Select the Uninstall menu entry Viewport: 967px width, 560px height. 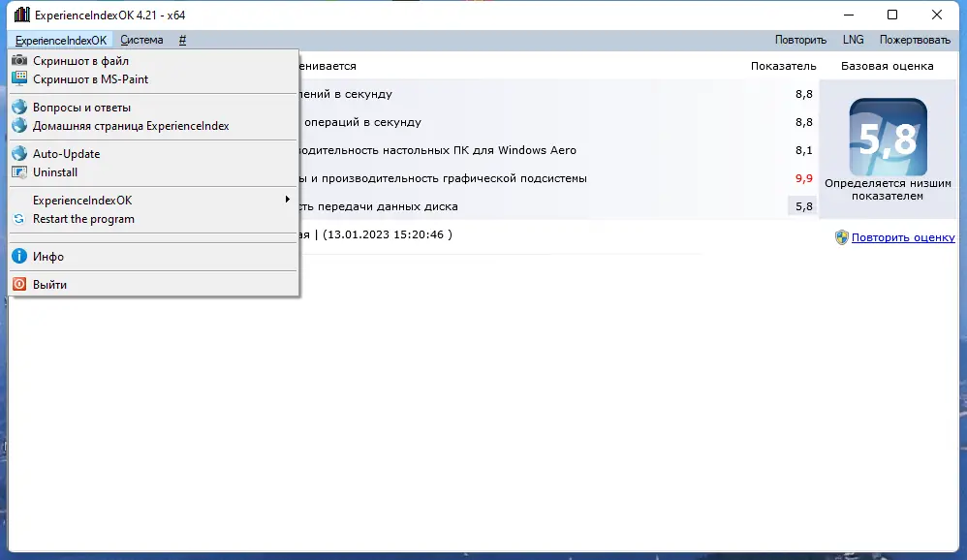pyautogui.click(x=153, y=172)
